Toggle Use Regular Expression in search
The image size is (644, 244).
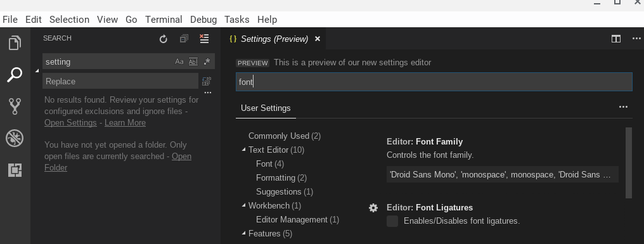pos(207,61)
